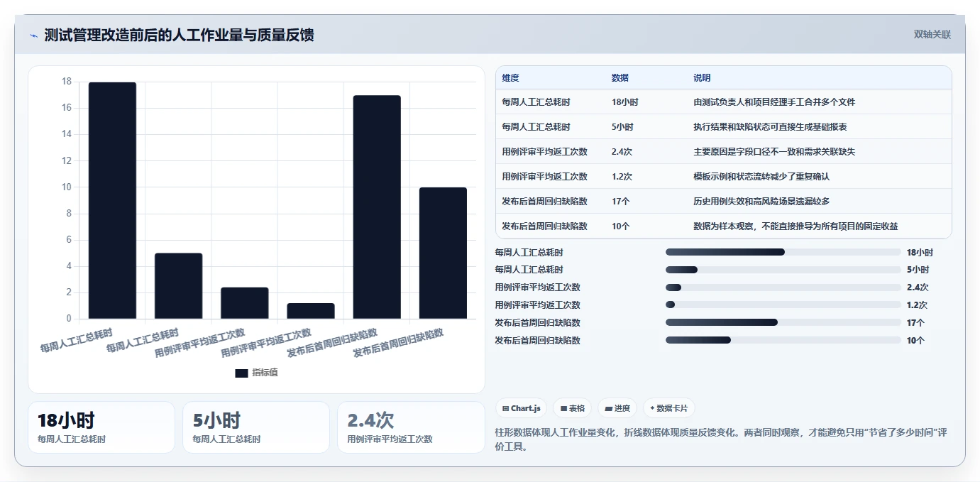Select the 18小时 cell in the table
Image resolution: width=980 pixels, height=482 pixels.
(x=624, y=102)
